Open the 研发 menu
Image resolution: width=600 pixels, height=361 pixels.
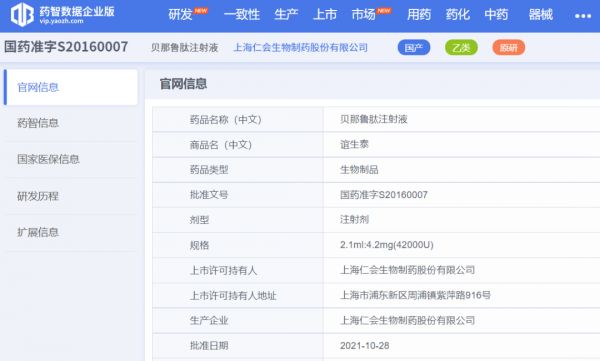pos(180,15)
